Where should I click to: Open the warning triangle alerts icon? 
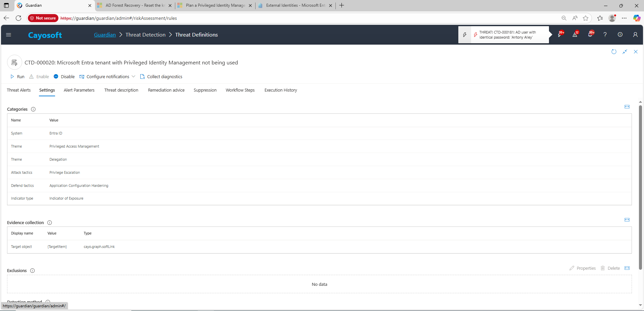575,35
